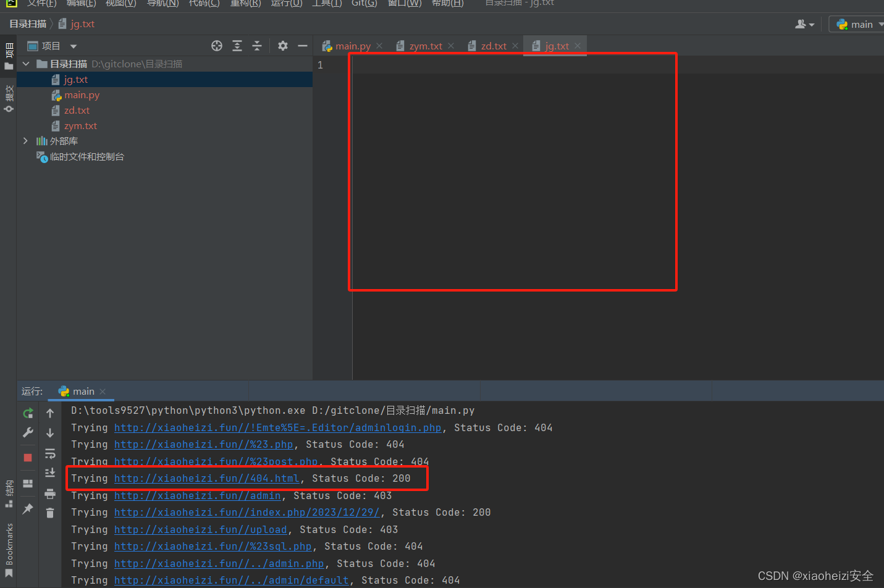Open the 运行(U) menu
The width and height of the screenshot is (884, 588).
(x=287, y=3)
